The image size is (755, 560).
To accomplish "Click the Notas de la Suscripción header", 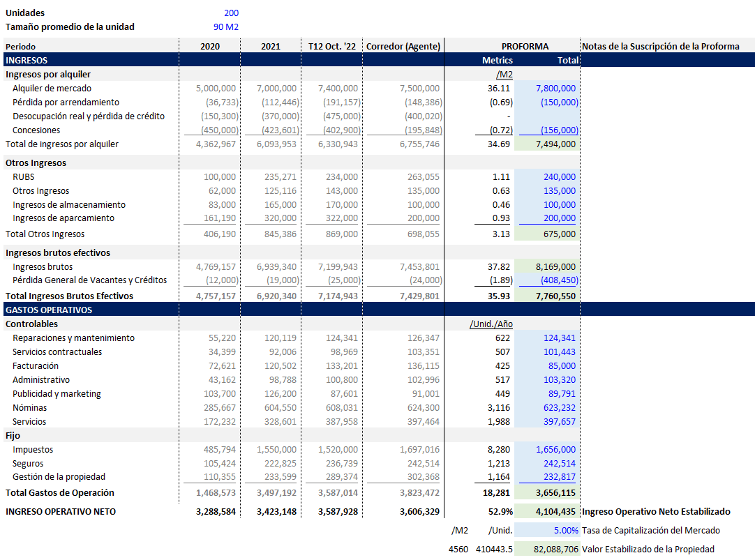I will [x=660, y=47].
